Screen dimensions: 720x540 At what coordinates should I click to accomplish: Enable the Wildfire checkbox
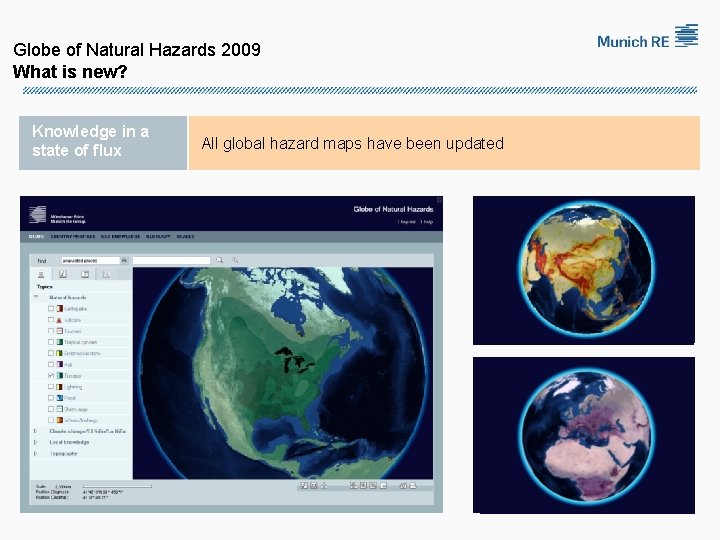click(x=51, y=420)
